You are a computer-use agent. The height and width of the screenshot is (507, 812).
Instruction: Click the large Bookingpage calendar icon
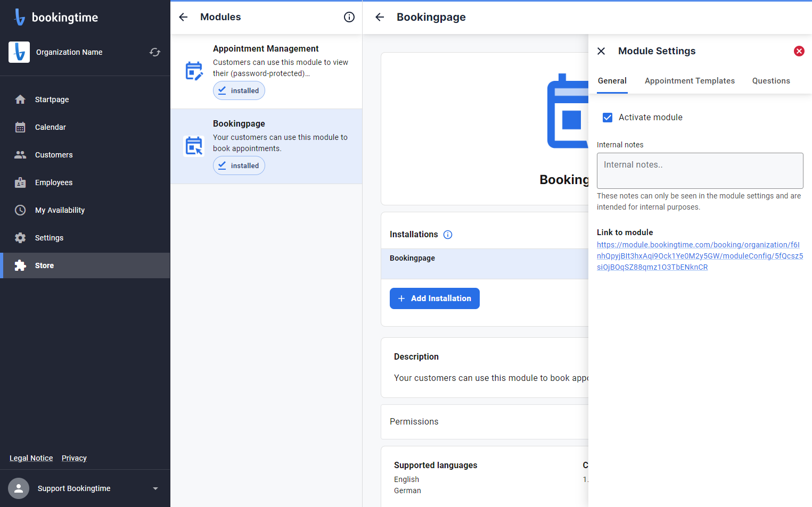pyautogui.click(x=568, y=111)
